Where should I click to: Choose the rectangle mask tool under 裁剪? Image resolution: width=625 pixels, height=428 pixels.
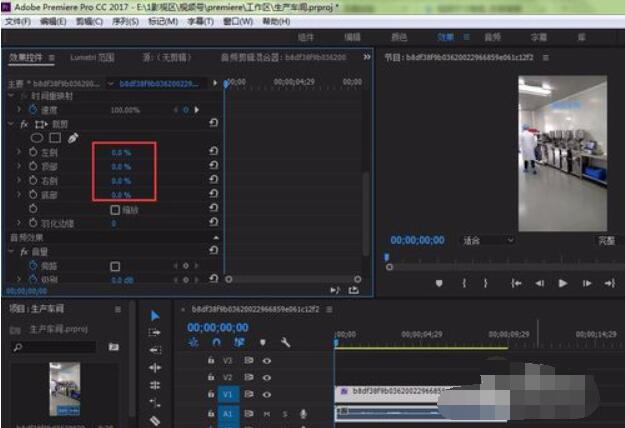tap(55, 138)
